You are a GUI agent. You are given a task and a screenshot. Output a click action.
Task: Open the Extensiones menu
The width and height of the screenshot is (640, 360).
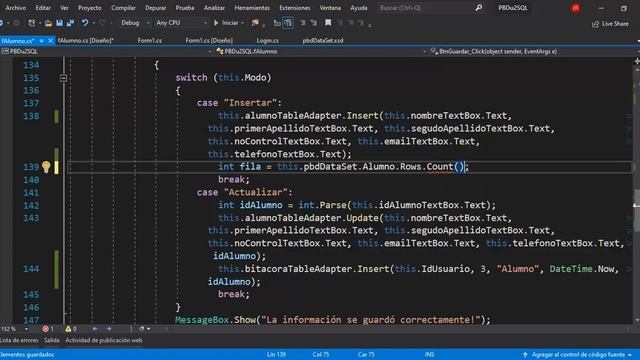(x=295, y=8)
